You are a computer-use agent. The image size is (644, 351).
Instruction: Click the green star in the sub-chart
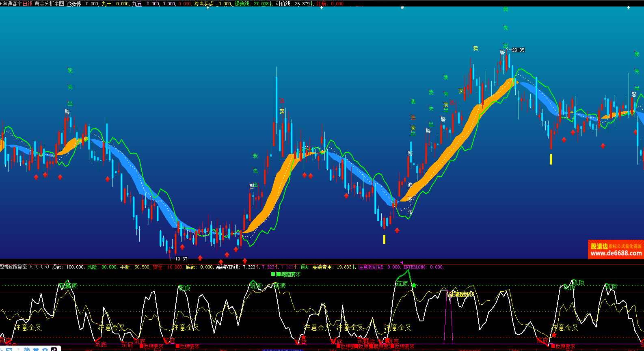tap(414, 286)
